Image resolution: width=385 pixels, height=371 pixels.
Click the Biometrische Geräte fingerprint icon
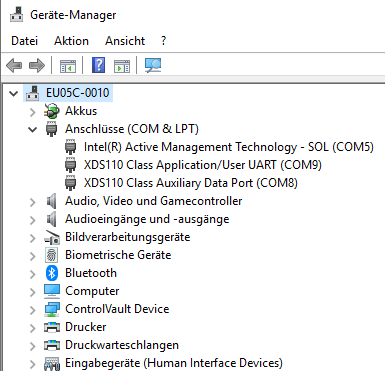pos(52,255)
